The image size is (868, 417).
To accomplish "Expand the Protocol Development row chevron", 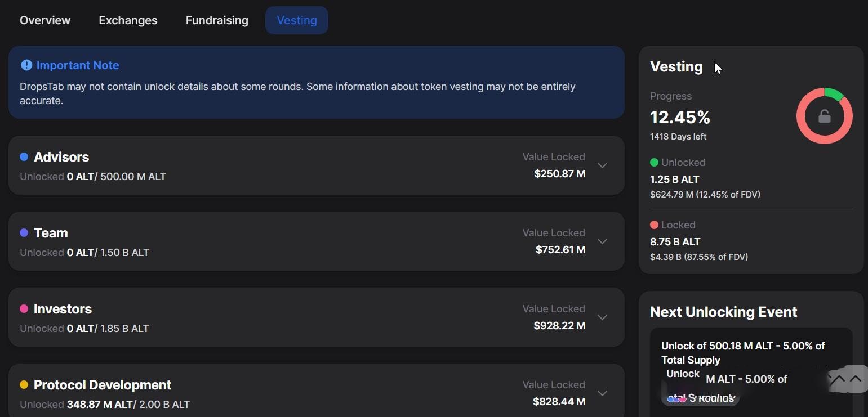I will [x=602, y=393].
